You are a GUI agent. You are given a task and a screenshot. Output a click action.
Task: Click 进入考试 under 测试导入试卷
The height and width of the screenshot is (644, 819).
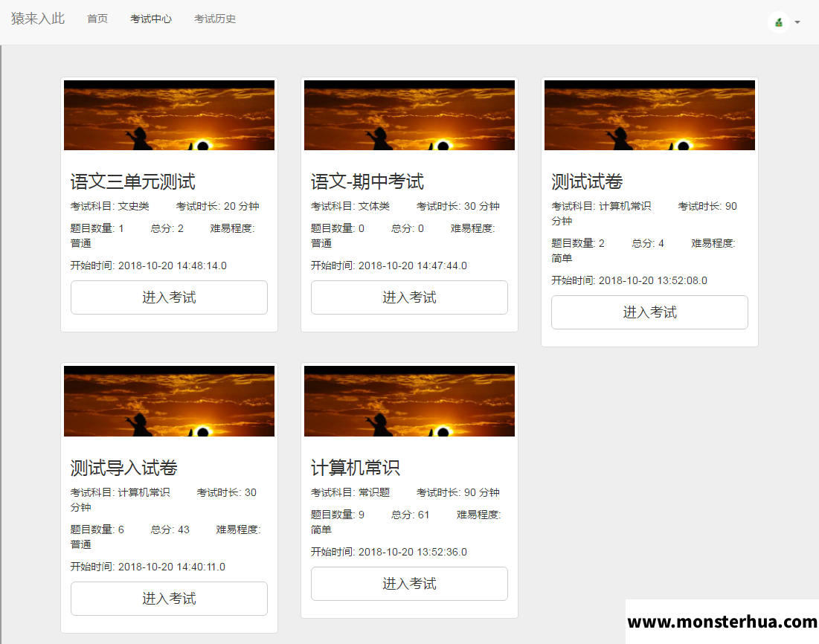170,599
